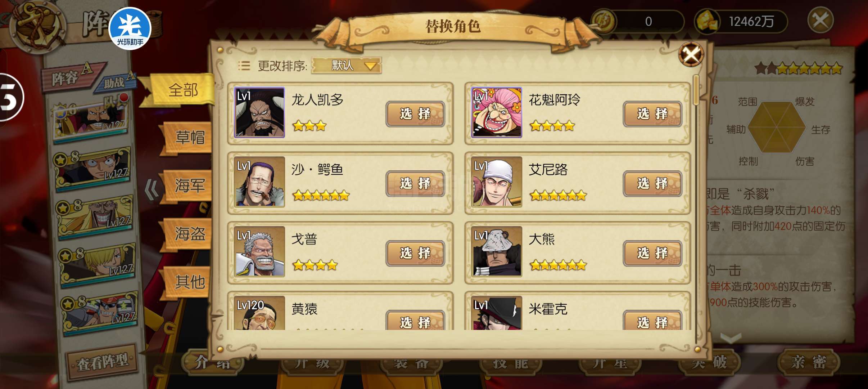Viewport: 868px width, 389px height.
Task: Click 查看阵型 button
Action: pos(102,362)
